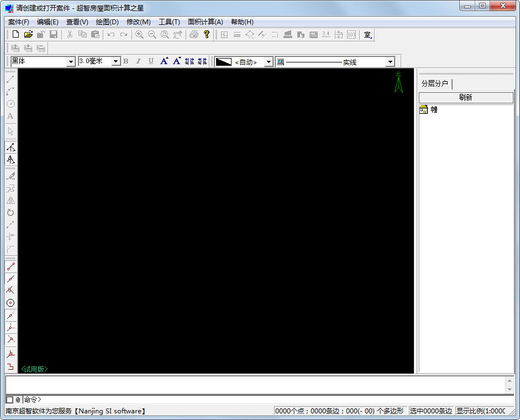The image size is (520, 420).
Task: Open the 绘图(D) menu
Action: (107, 22)
